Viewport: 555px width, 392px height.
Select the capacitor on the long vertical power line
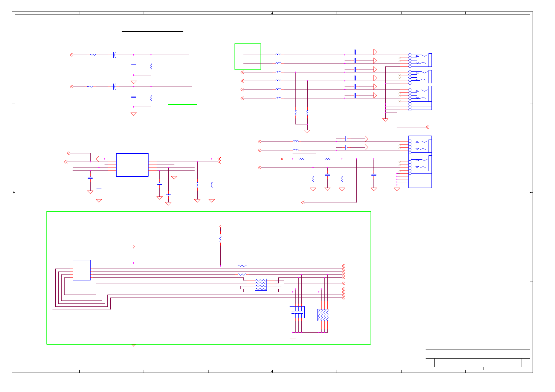pyautogui.click(x=134, y=314)
